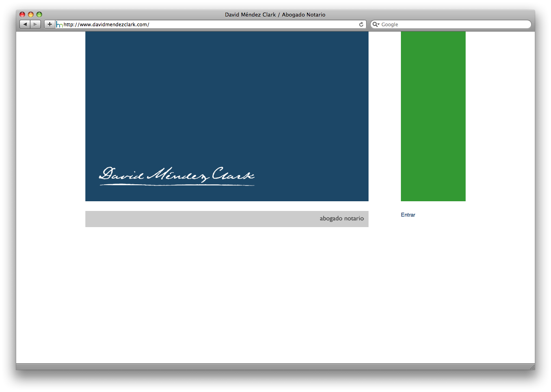
Task: Open the magnifier search options dropdown
Action: (376, 24)
